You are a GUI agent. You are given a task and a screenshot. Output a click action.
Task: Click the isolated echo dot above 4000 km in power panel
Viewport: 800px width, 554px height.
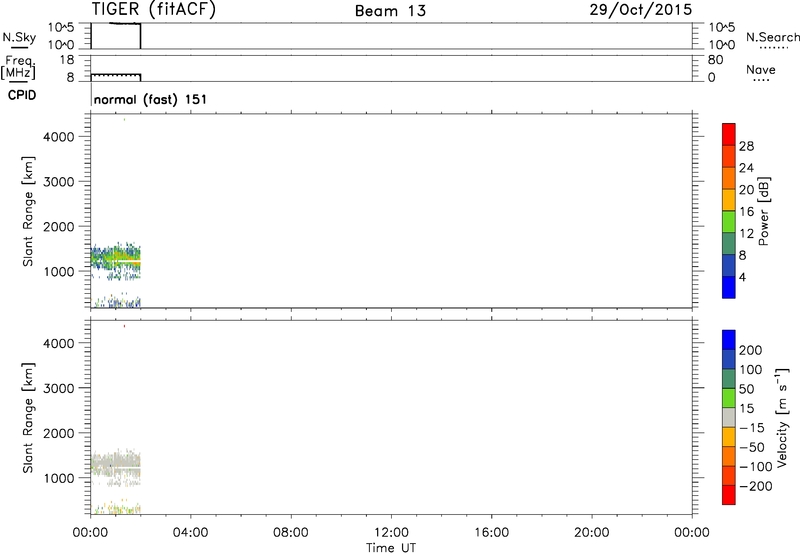[124, 119]
